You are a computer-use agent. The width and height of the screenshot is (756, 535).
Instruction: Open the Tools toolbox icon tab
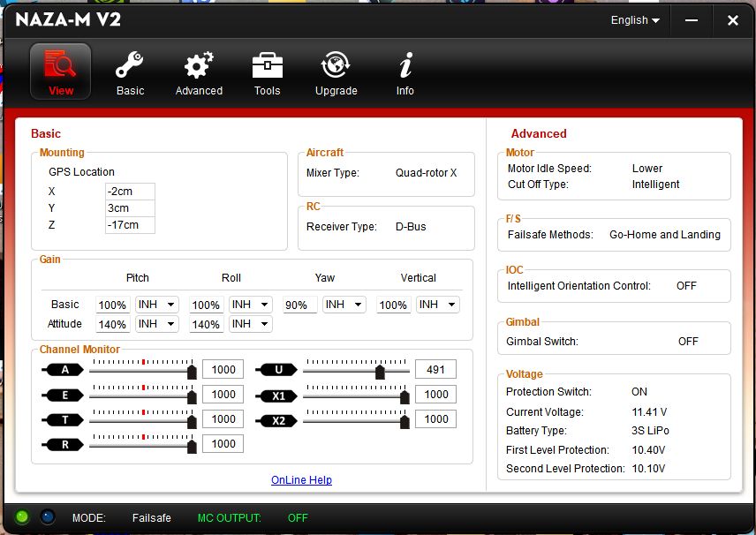[x=267, y=73]
